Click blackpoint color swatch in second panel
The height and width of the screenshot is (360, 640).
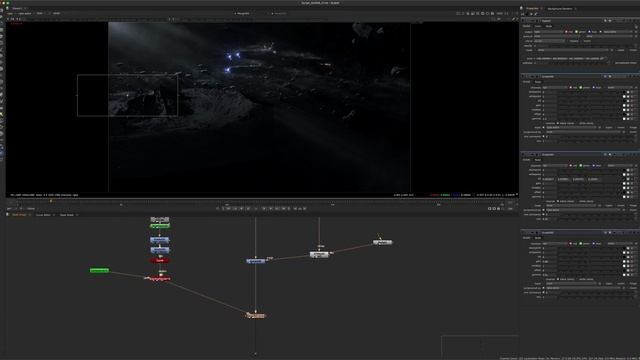(625, 92)
